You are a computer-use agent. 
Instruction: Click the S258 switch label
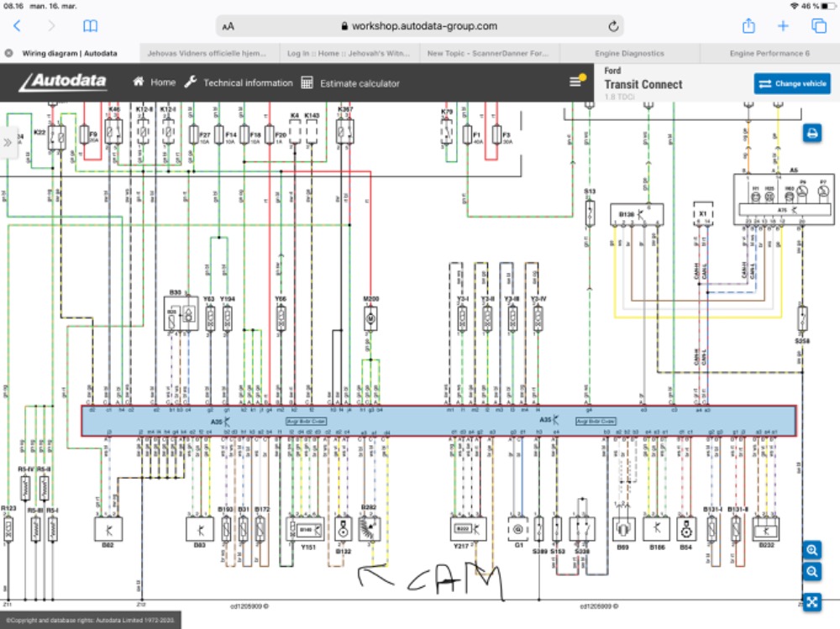[802, 341]
